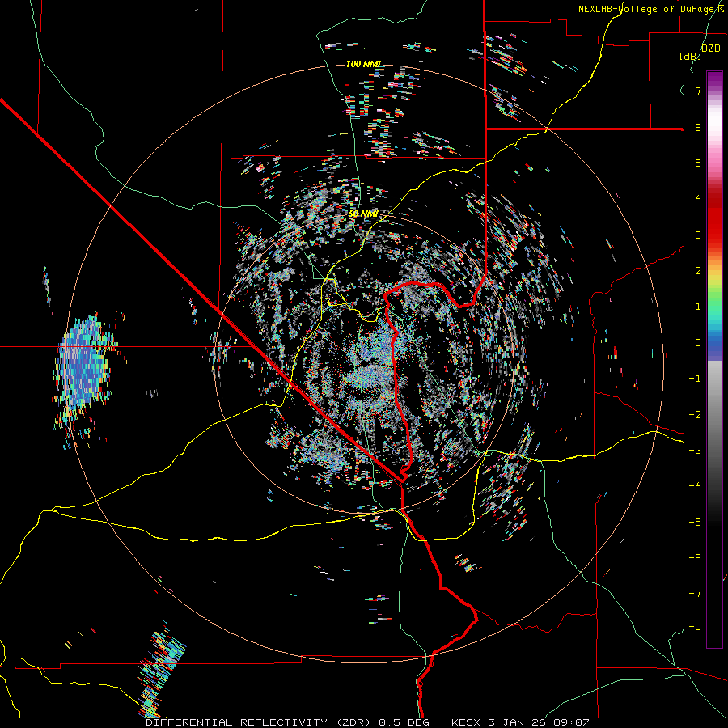The width and height of the screenshot is (728, 728).
Task: Click the scale value 6
Action: coord(698,127)
